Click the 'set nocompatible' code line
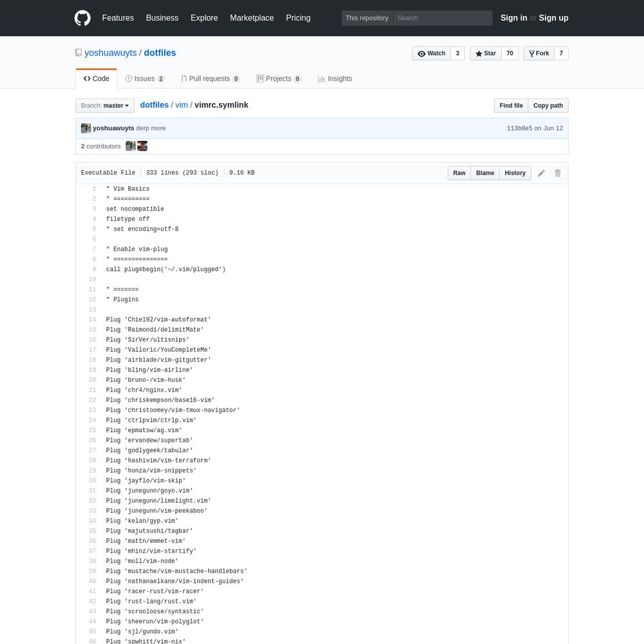The width and height of the screenshot is (644, 644). 135,209
